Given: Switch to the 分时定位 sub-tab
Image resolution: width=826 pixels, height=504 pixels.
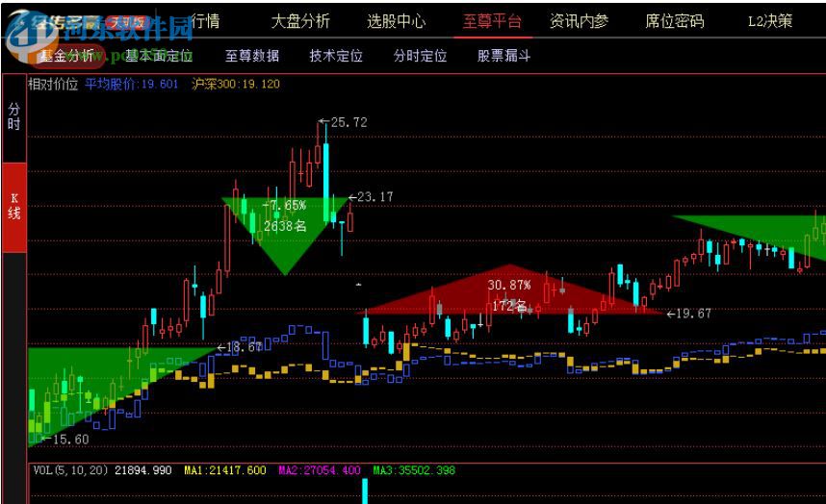Looking at the screenshot, I should click(x=420, y=56).
